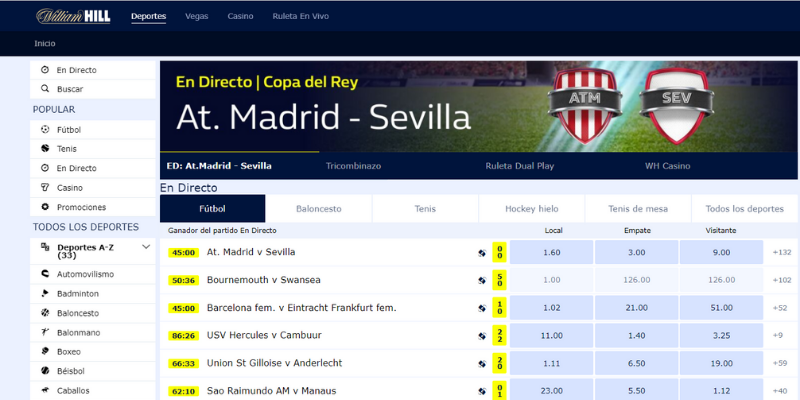Viewport: 800px width, 400px height.
Task: Click football icon in Sao Raimundo AM row
Action: (x=482, y=391)
